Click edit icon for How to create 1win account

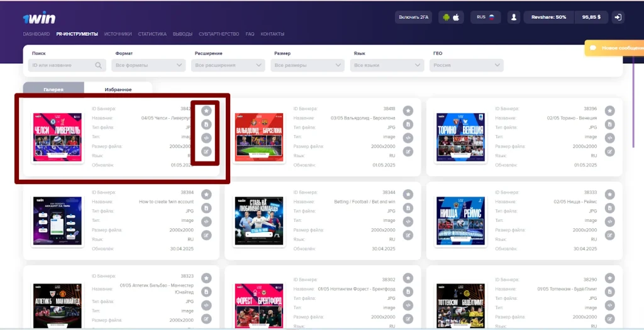[206, 235]
